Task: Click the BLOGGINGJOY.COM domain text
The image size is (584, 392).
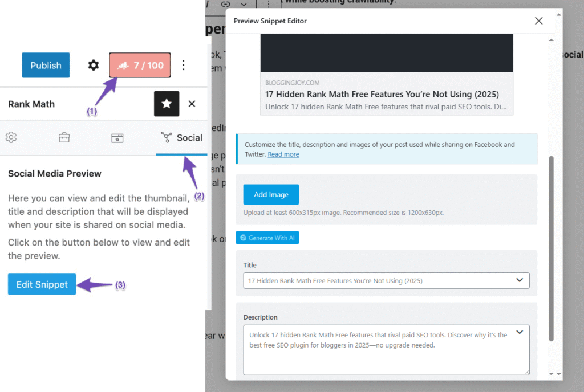Action: click(293, 83)
